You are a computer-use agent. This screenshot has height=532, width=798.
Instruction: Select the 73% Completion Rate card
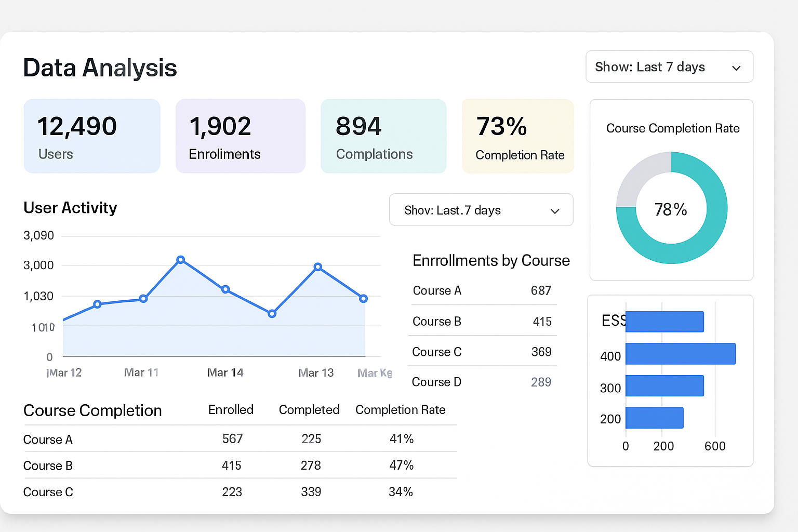click(x=517, y=136)
